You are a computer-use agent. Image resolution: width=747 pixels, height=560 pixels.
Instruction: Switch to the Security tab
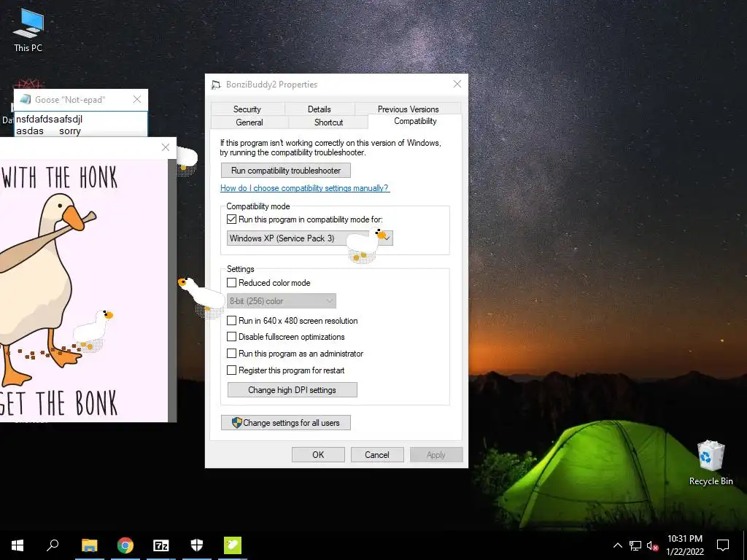tap(247, 109)
